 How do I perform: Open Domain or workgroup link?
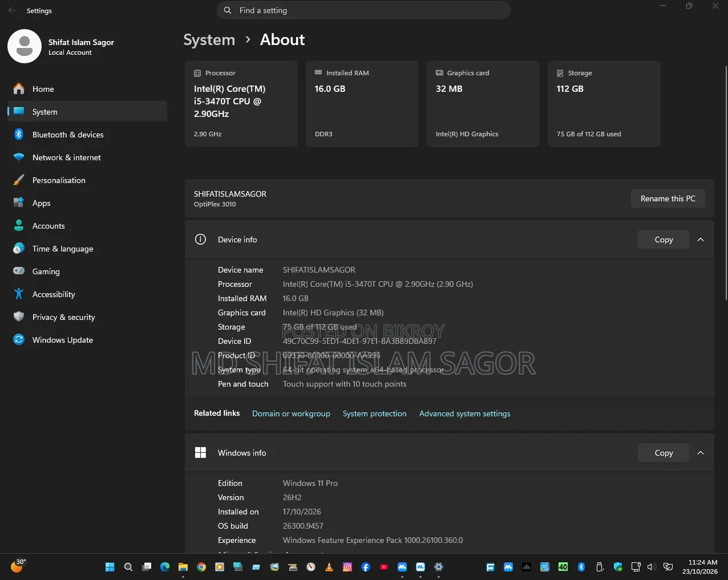pos(291,413)
